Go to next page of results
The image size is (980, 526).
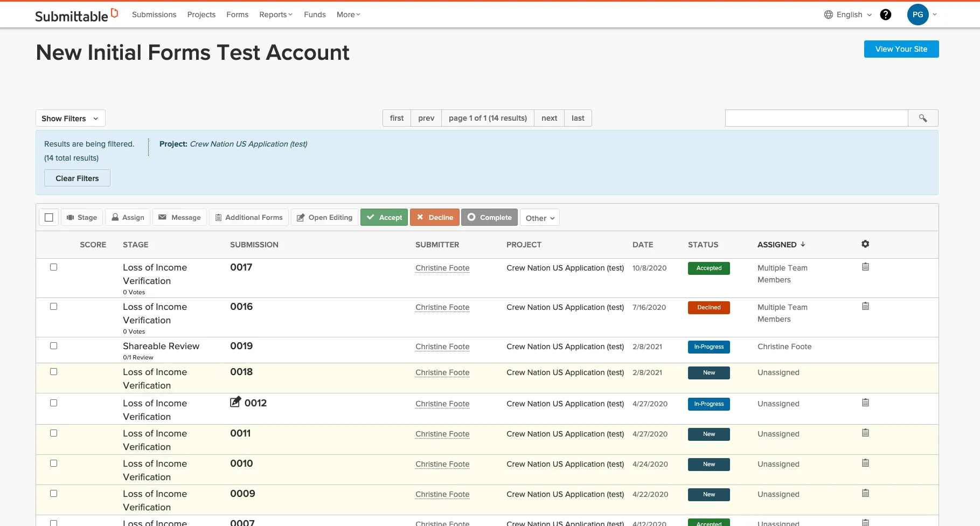(x=550, y=118)
